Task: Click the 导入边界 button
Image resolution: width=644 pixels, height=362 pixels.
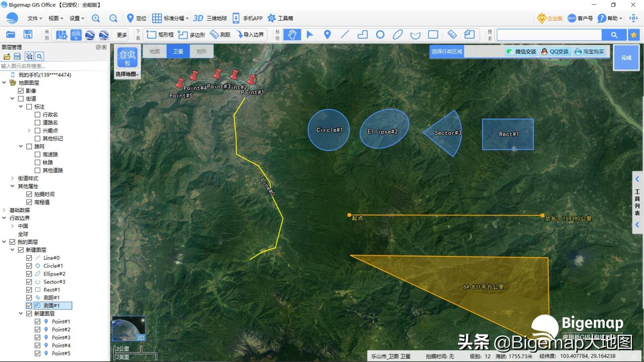Action: 250,35
